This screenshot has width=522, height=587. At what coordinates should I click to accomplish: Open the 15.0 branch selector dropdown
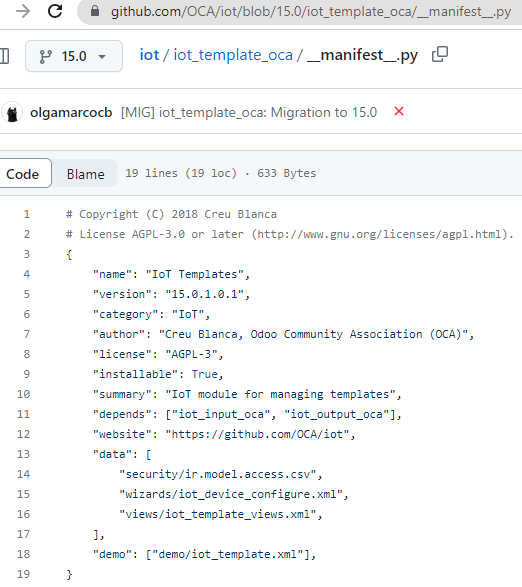click(x=74, y=56)
